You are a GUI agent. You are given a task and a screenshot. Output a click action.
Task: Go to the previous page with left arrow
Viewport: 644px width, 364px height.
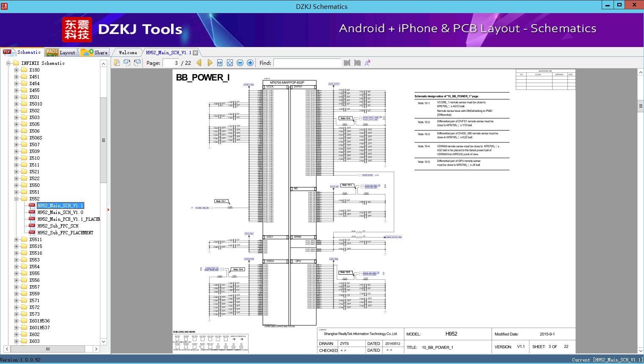[x=199, y=63]
